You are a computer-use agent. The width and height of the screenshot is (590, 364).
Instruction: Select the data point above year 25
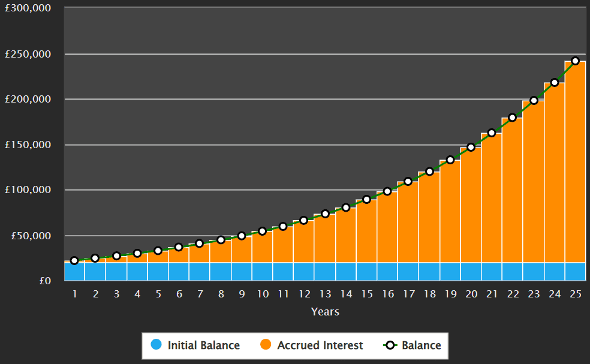coord(575,59)
